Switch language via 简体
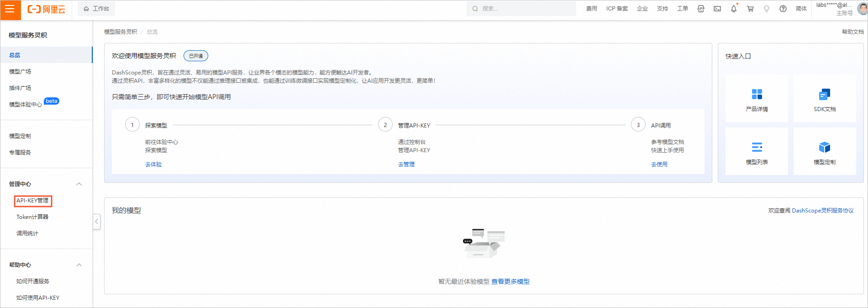The image size is (868, 308). click(801, 9)
